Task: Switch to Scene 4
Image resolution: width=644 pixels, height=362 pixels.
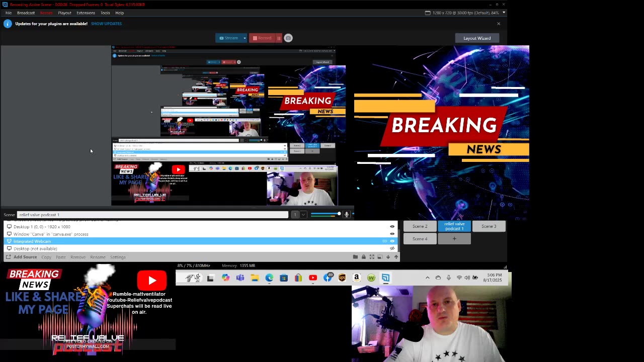Action: click(420, 239)
